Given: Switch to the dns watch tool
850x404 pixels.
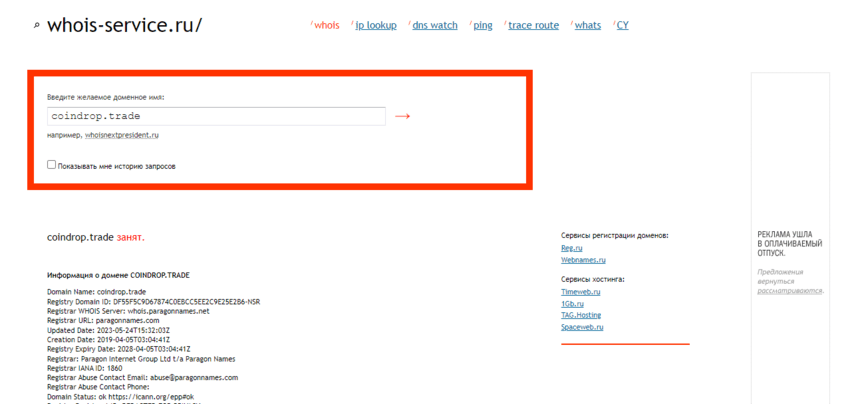Looking at the screenshot, I should tap(434, 25).
